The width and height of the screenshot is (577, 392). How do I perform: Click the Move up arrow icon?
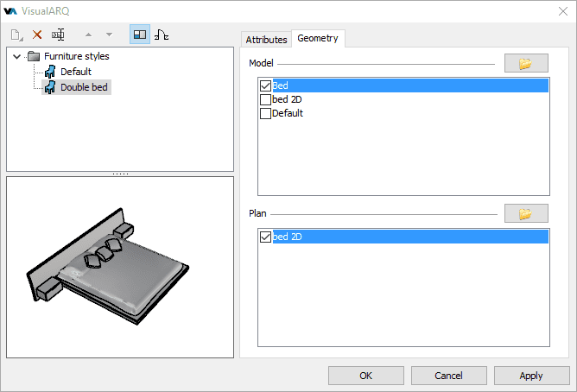pos(88,35)
